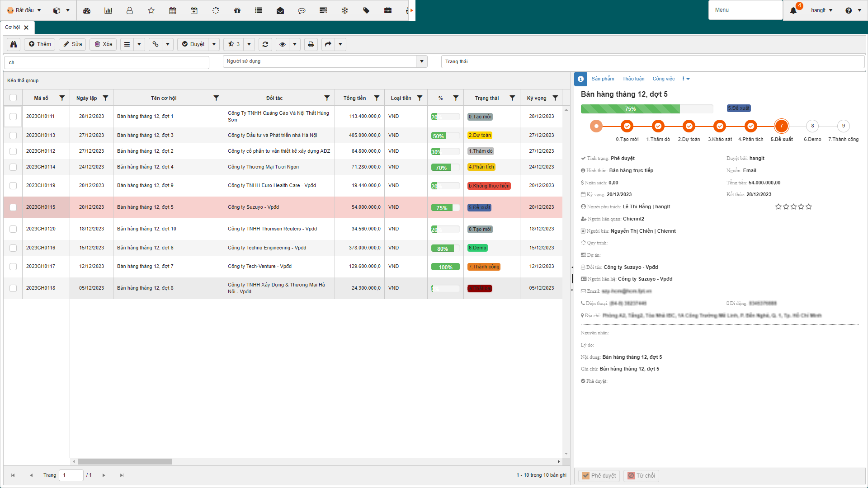
Task: Click the 75% progress bar in detail panel
Action: pos(646,109)
